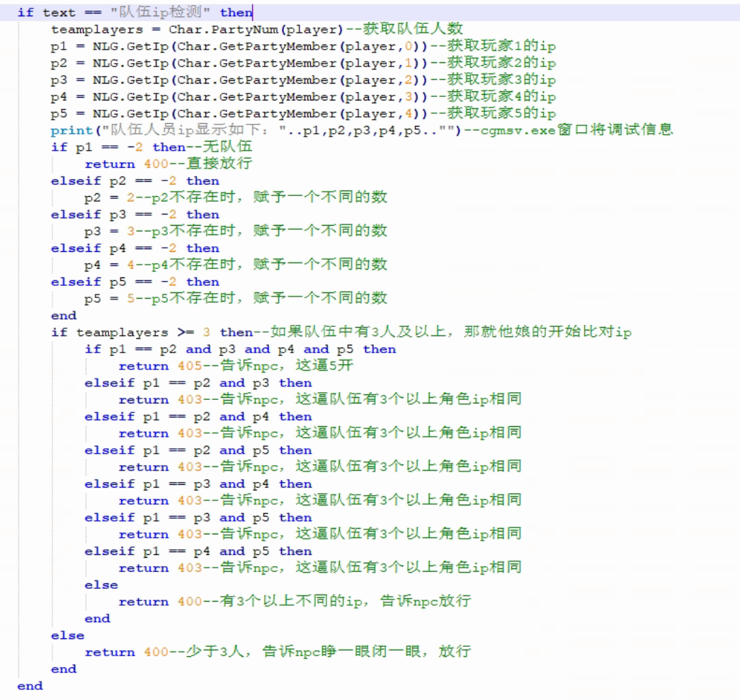Click the line 'p3 = 3--p3不存在时'
The width and height of the screenshot is (740, 700).
tap(236, 231)
